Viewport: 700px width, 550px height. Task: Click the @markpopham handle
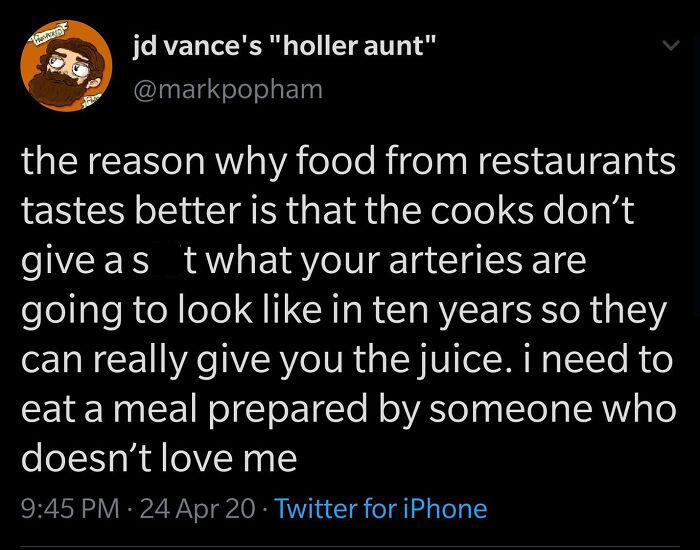click(x=228, y=90)
